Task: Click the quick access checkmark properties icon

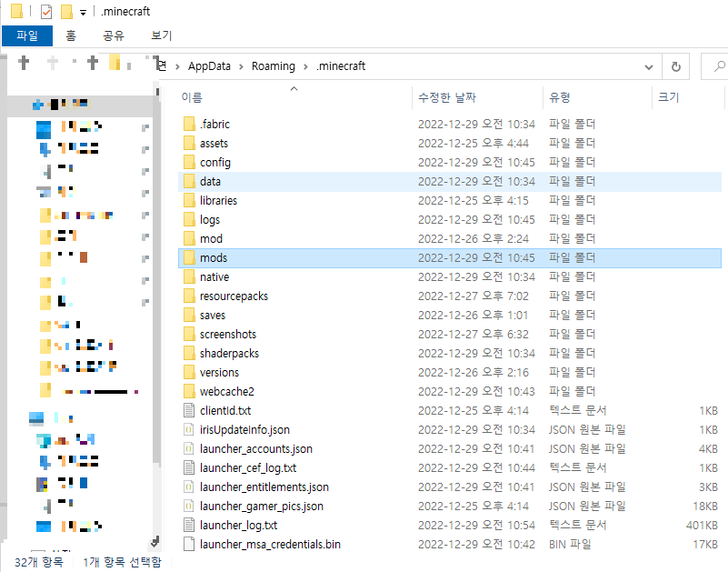Action: pyautogui.click(x=46, y=12)
